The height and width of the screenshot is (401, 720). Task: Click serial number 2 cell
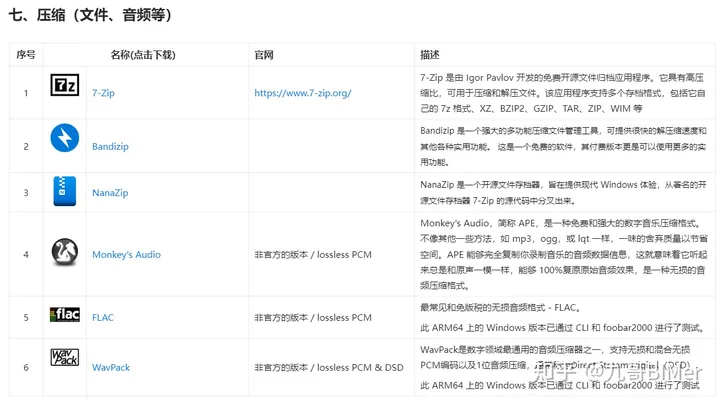[x=26, y=147]
